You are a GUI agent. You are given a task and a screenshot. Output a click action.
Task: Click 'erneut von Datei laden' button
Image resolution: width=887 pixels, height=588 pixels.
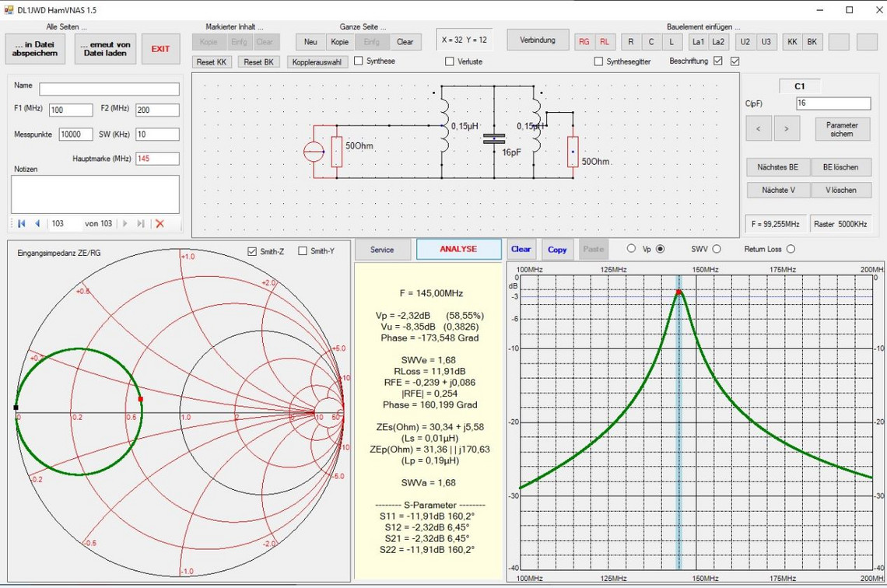point(105,49)
